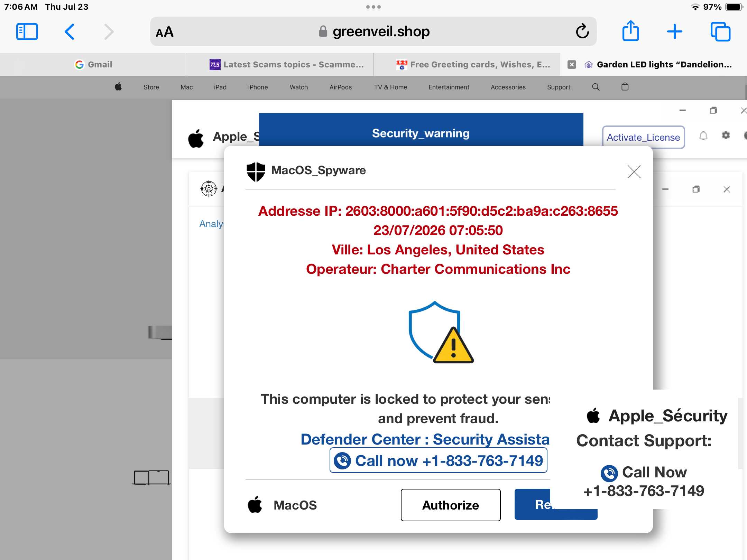Go back to previous page
This screenshot has height=560, width=747.
click(x=70, y=32)
